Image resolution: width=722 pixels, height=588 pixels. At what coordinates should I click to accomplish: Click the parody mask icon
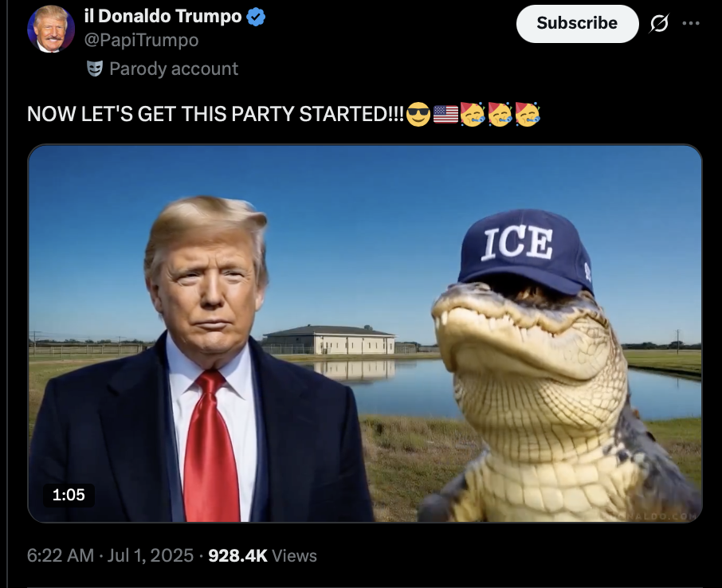point(94,69)
